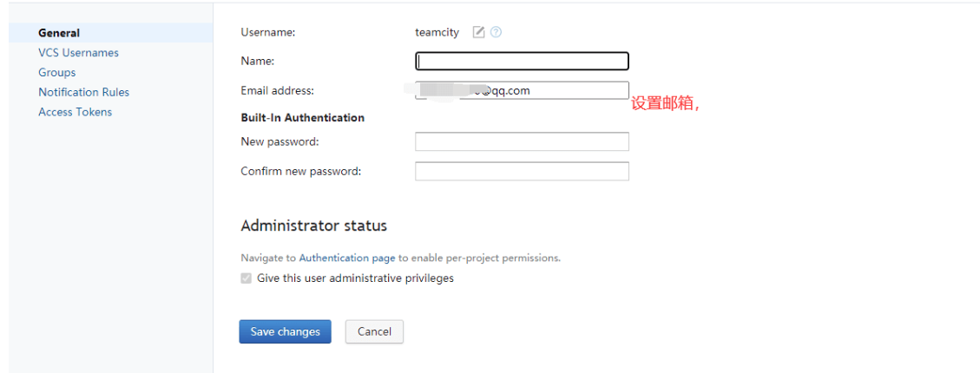Toggle Give this user administrative privileges checkbox
The width and height of the screenshot is (980, 373).
pyautogui.click(x=247, y=278)
